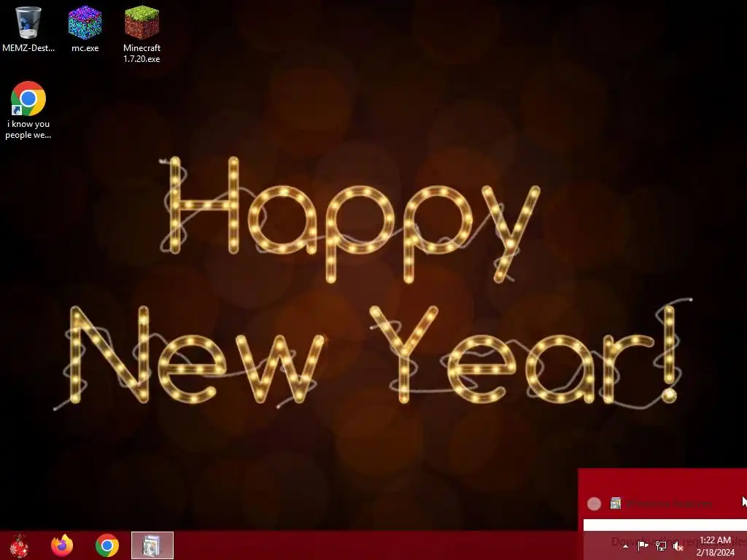The height and width of the screenshot is (560, 747).
Task: Click the round back button in Windows Features
Action: [x=594, y=504]
